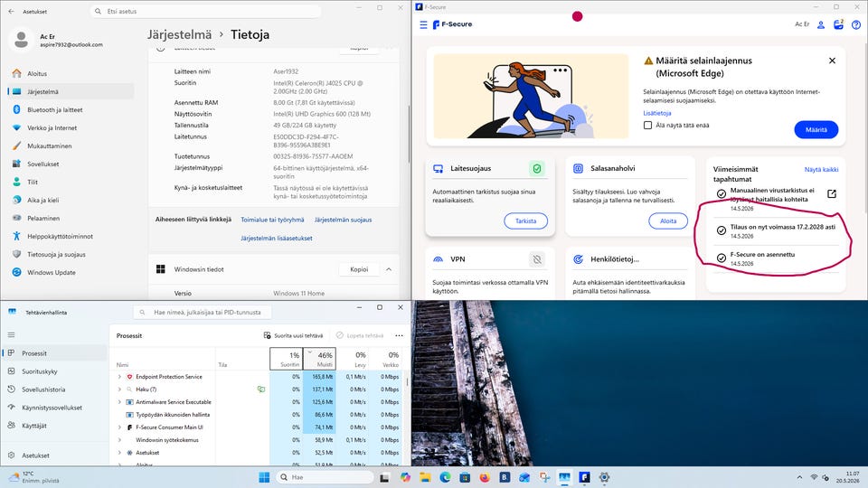This screenshot has width=868, height=488.
Task: Open the Järjestelmän suojaus link
Action: [x=344, y=220]
